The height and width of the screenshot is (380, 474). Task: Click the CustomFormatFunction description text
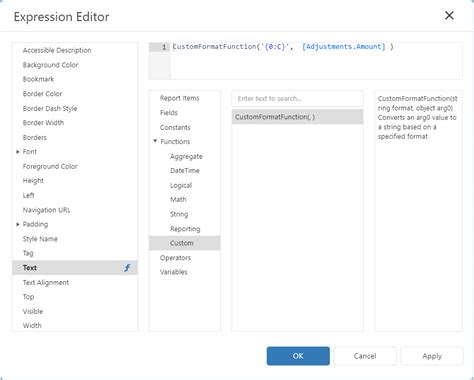pyautogui.click(x=417, y=117)
